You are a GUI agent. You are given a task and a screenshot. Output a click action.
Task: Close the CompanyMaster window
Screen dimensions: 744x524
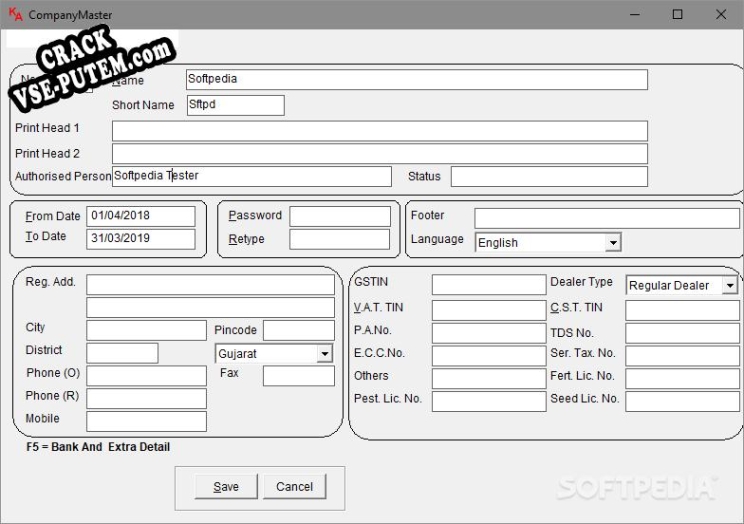[x=721, y=14]
